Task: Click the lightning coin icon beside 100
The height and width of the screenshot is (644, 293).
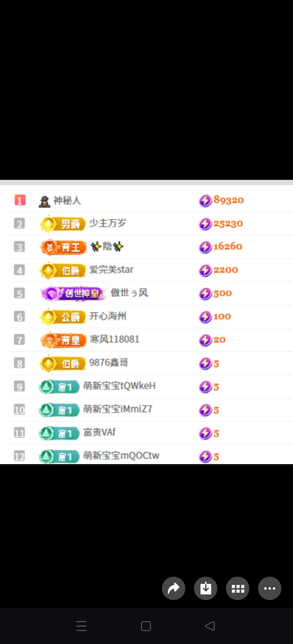Action: click(205, 317)
